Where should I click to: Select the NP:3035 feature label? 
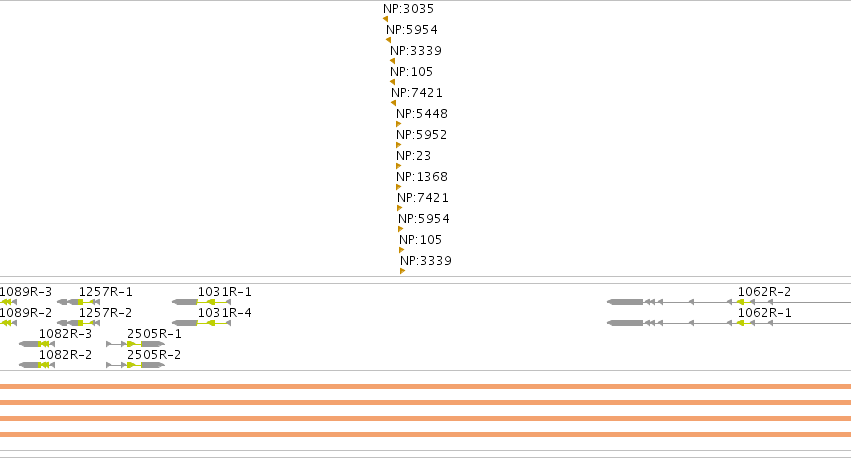[x=408, y=9]
